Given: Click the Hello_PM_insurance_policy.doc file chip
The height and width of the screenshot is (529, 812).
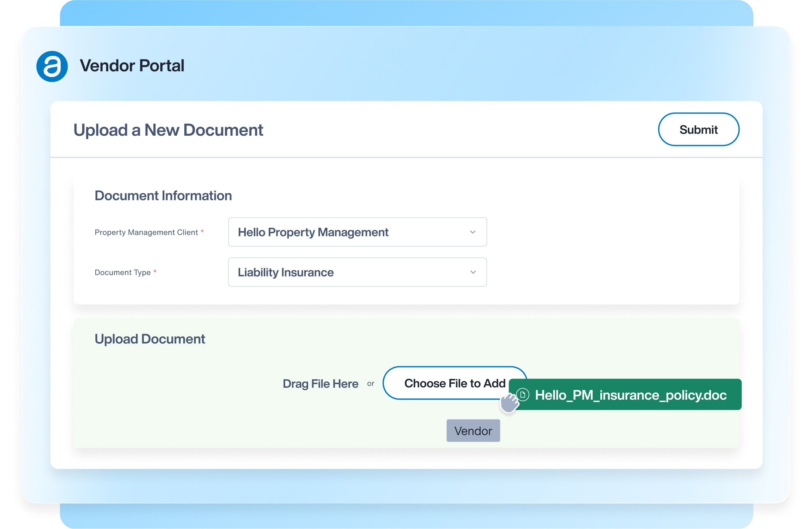Looking at the screenshot, I should [x=630, y=395].
